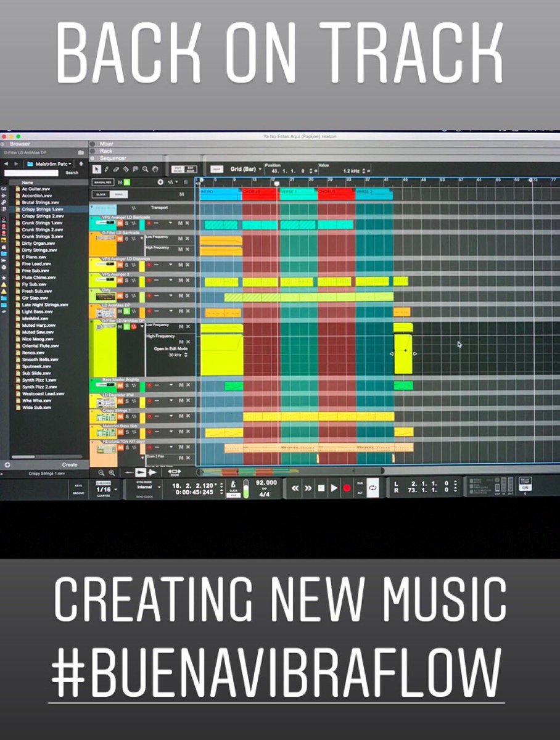Go up one folder level in browser

click(81, 163)
